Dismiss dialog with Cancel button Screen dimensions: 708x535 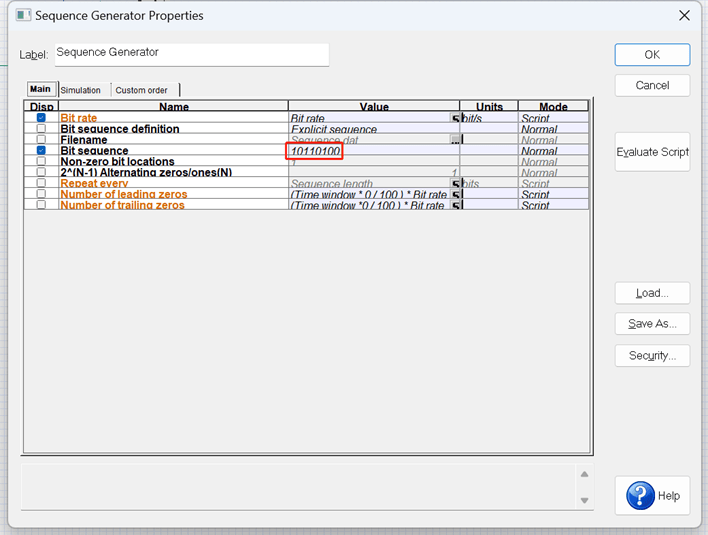652,85
